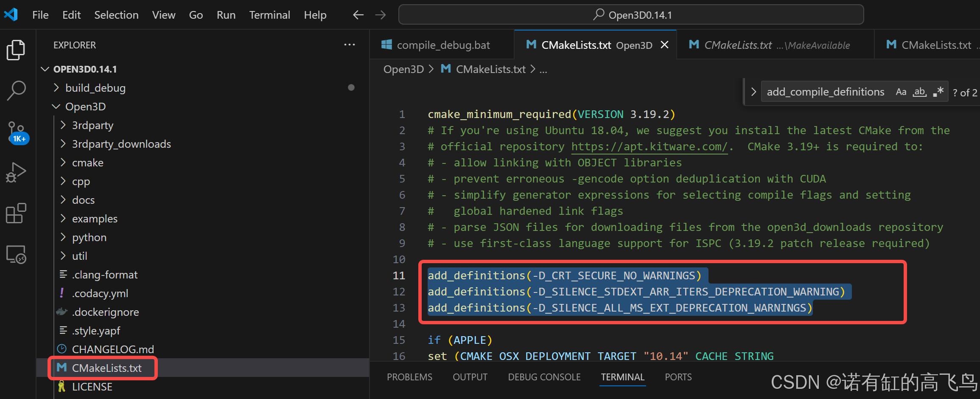The width and height of the screenshot is (980, 399).
Task: Open the Terminal menu
Action: coord(269,15)
